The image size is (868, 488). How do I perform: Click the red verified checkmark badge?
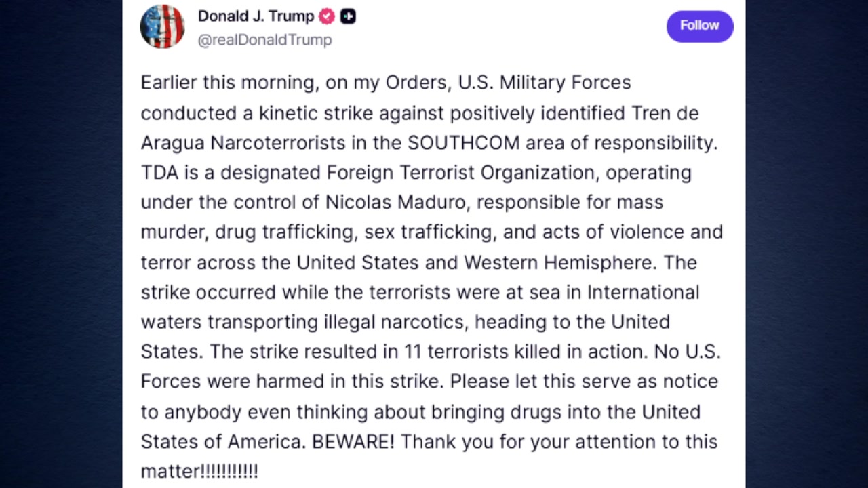click(327, 16)
